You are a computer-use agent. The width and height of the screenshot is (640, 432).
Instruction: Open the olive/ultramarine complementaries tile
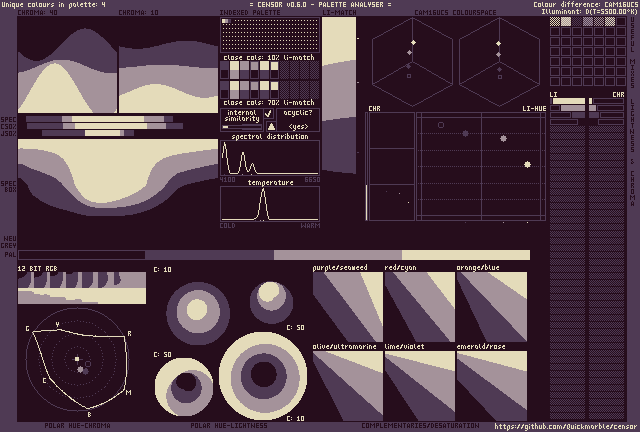[x=348, y=386]
